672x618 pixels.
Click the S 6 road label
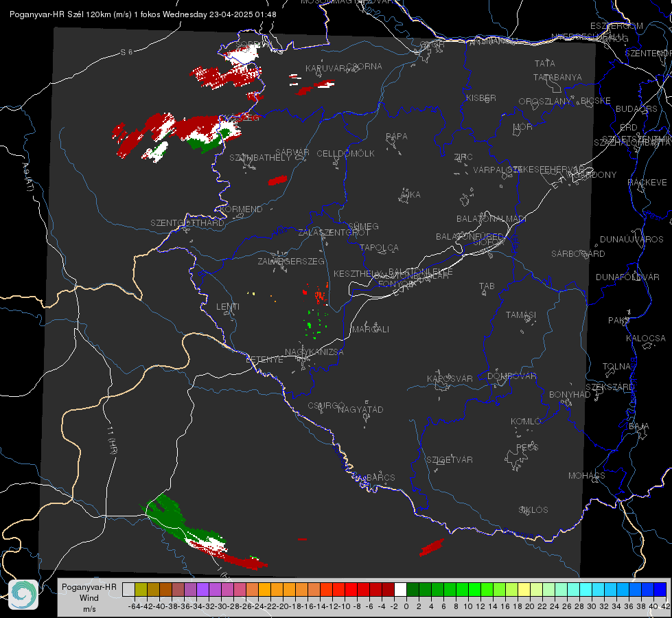point(126,52)
